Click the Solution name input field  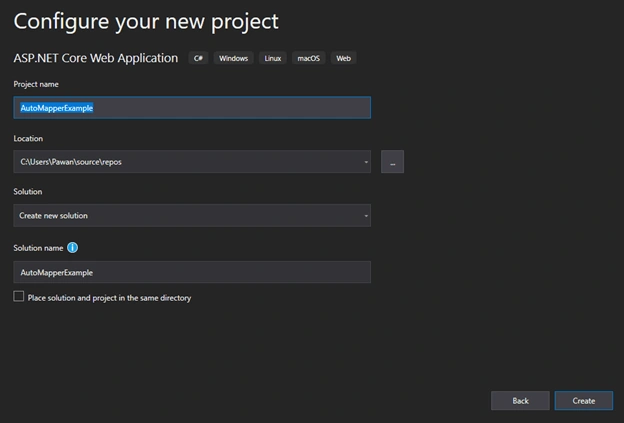pyautogui.click(x=192, y=272)
